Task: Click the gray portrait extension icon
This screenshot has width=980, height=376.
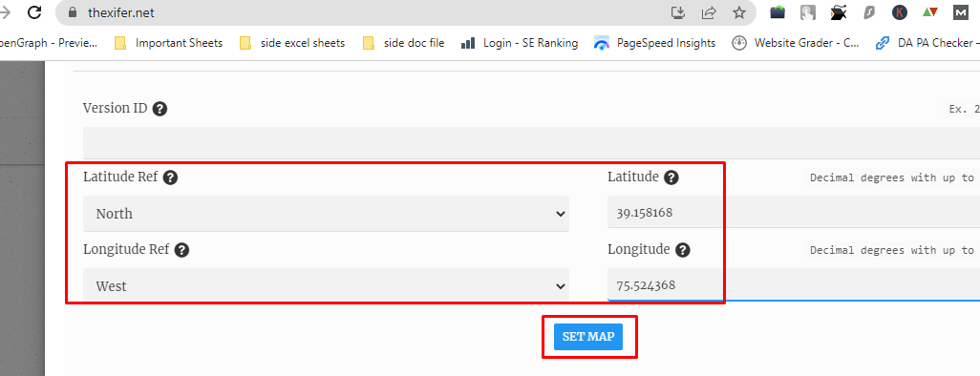Action: (x=808, y=12)
